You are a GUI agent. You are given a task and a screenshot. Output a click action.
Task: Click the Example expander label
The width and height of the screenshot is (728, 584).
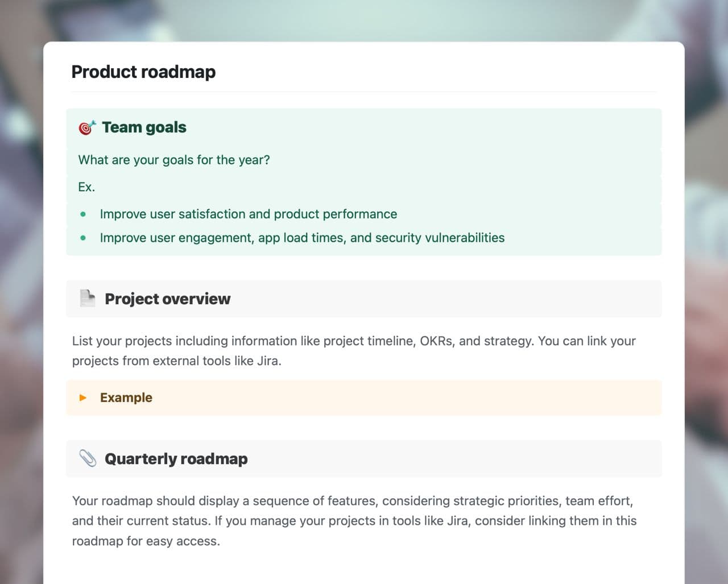[x=126, y=397]
